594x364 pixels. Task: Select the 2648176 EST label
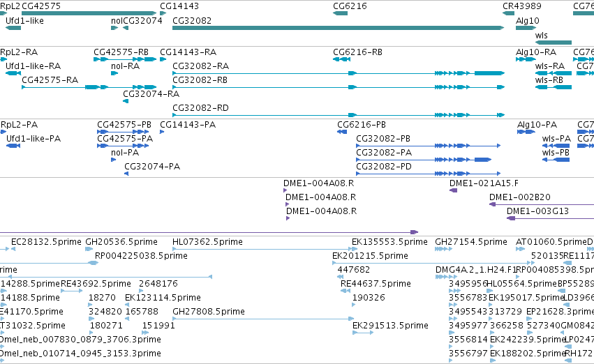[158, 285]
